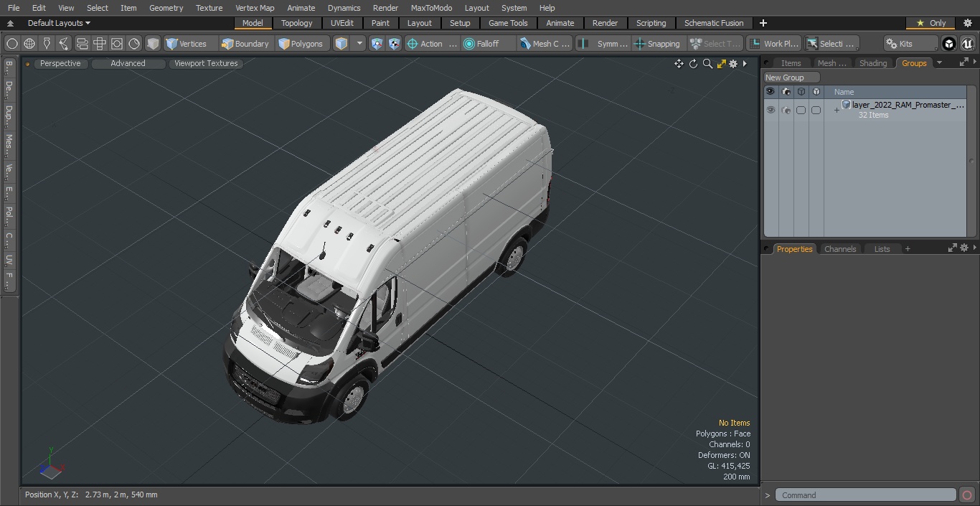This screenshot has height=506, width=980.
Task: Click the second colored cube icon before Action
Action: click(x=395, y=44)
